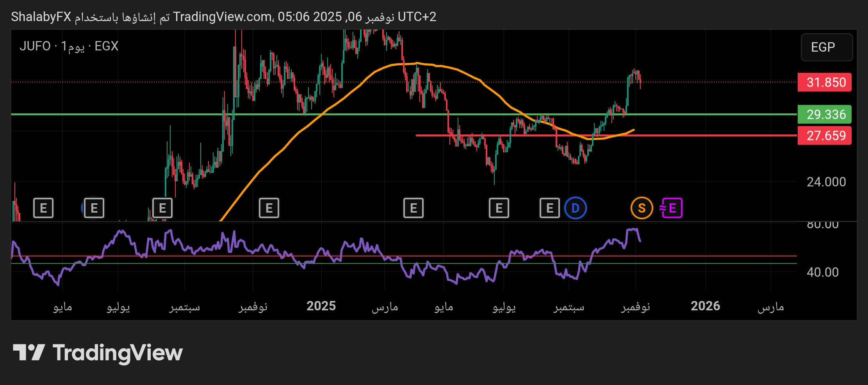Open the TradingView.com link in the header

(x=223, y=17)
